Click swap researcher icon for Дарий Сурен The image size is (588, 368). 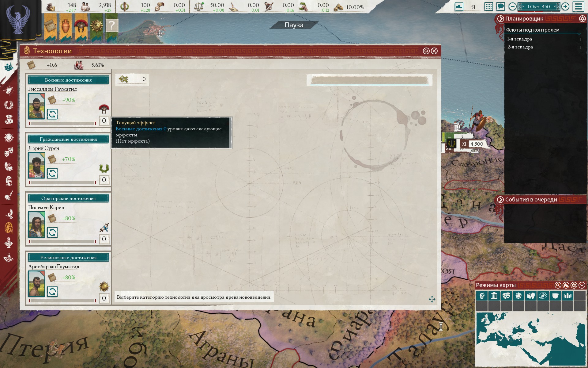(x=52, y=173)
